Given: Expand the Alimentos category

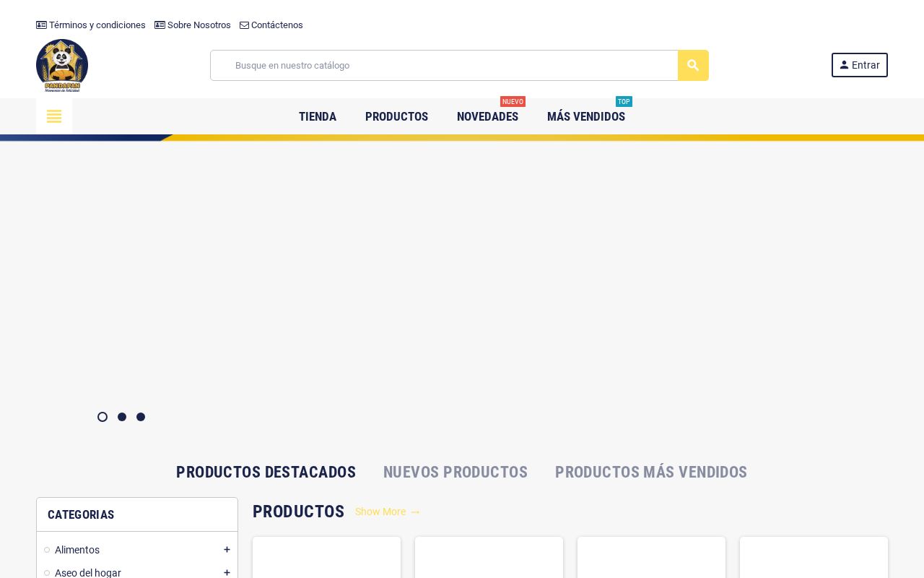Looking at the screenshot, I should [227, 550].
